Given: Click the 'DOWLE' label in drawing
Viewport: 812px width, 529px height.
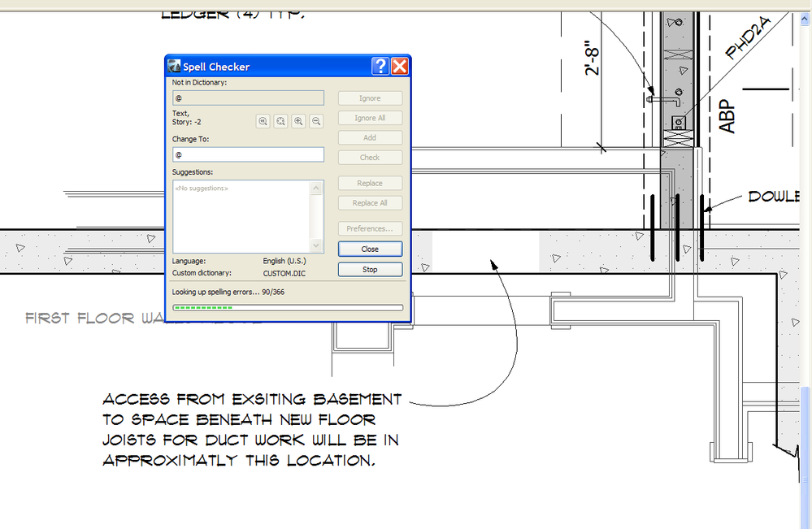Looking at the screenshot, I should point(774,196).
